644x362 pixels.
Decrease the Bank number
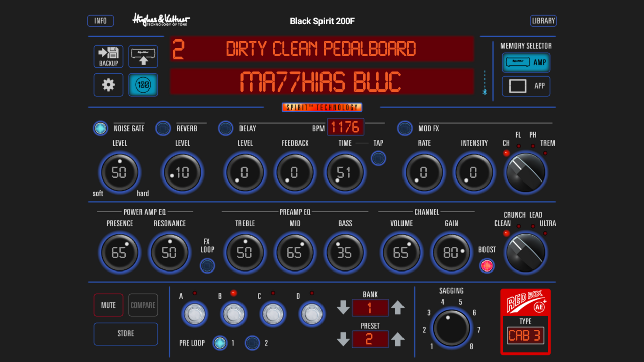coord(343,307)
